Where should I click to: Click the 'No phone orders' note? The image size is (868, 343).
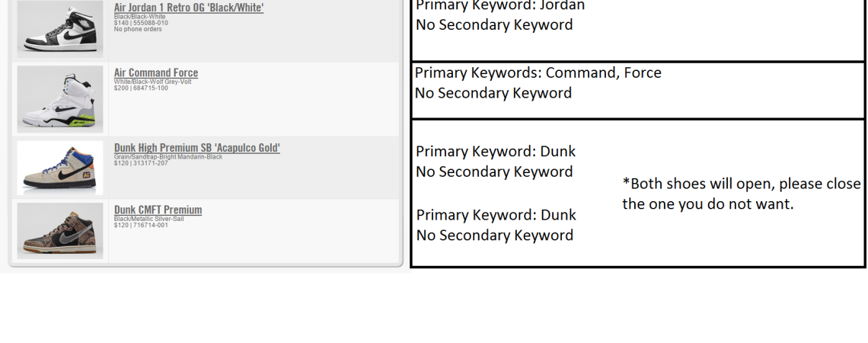138,29
